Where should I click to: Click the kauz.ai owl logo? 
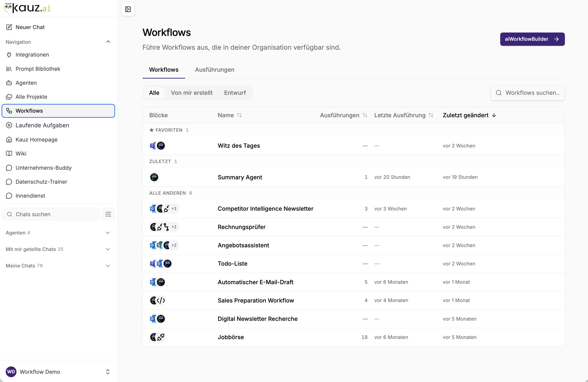[27, 8]
